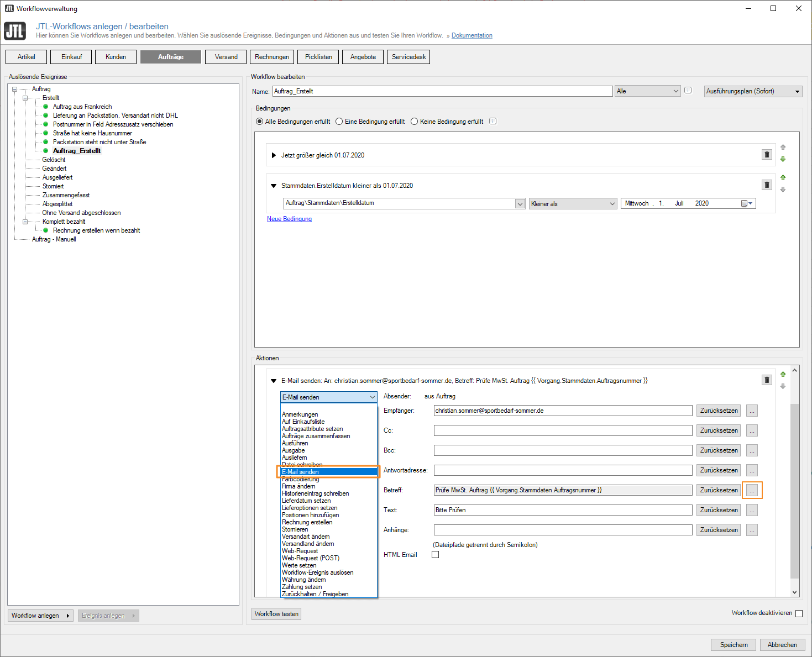Select 'Keine Bedingung erfüllt' radio option
Image resolution: width=812 pixels, height=657 pixels.
(x=414, y=122)
